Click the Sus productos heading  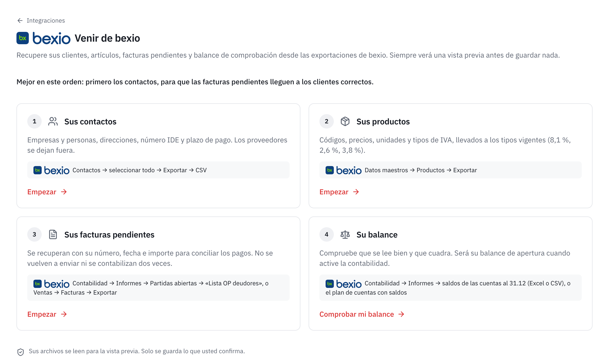coord(383,122)
